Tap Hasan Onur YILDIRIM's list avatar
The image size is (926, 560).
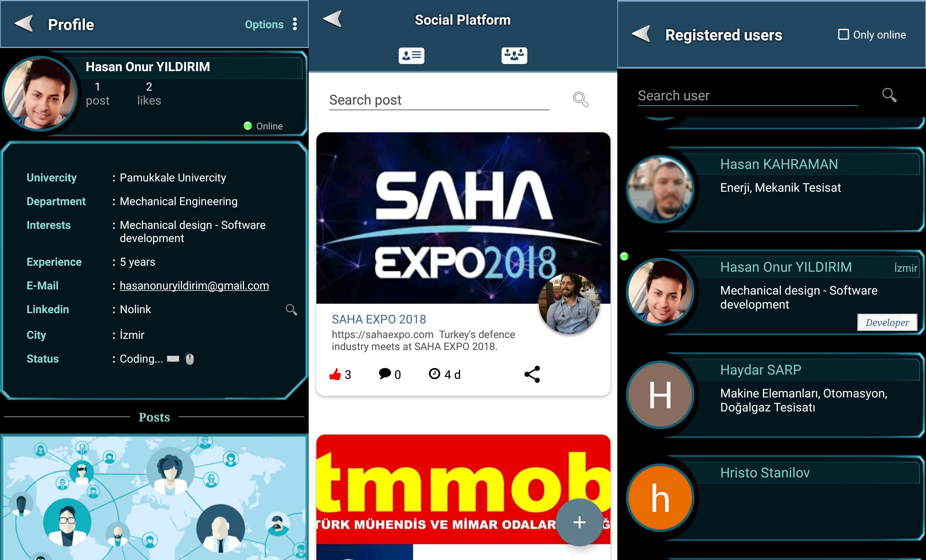pyautogui.click(x=660, y=292)
